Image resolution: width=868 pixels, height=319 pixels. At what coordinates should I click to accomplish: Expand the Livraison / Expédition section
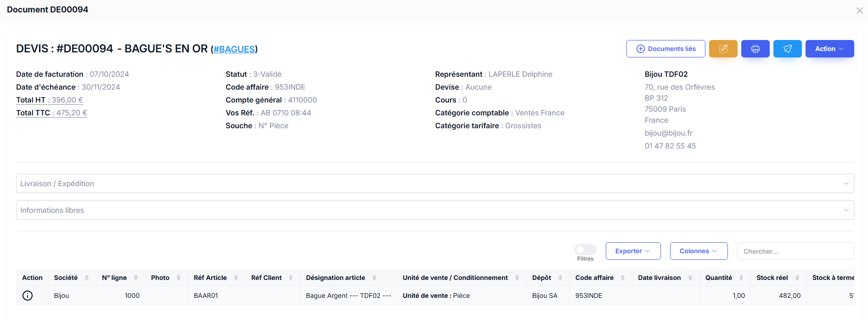(434, 183)
